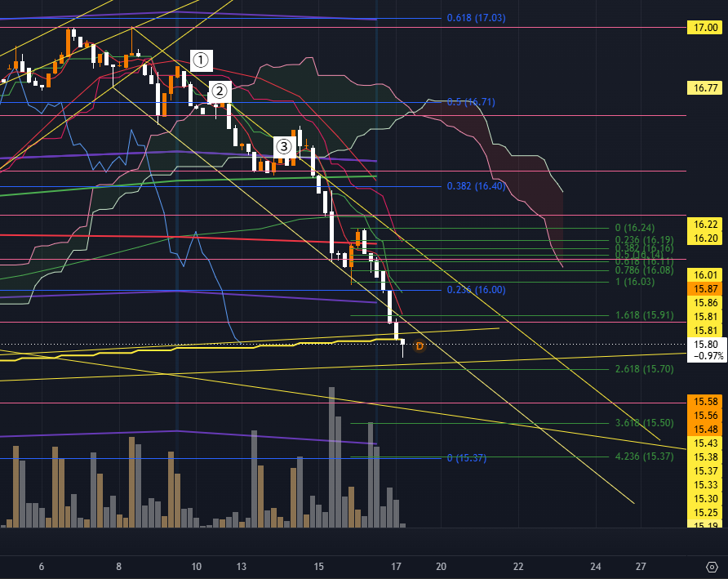This screenshot has width=728, height=579.
Task: Select the 4.236 (15.37) extension label
Action: pyautogui.click(x=644, y=457)
